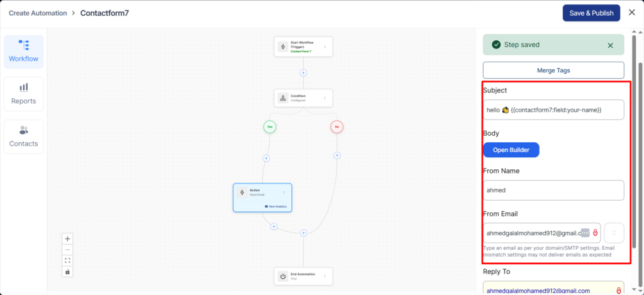Click Open Builder for email body
Viewport: 644px width, 295px height.
tap(511, 150)
